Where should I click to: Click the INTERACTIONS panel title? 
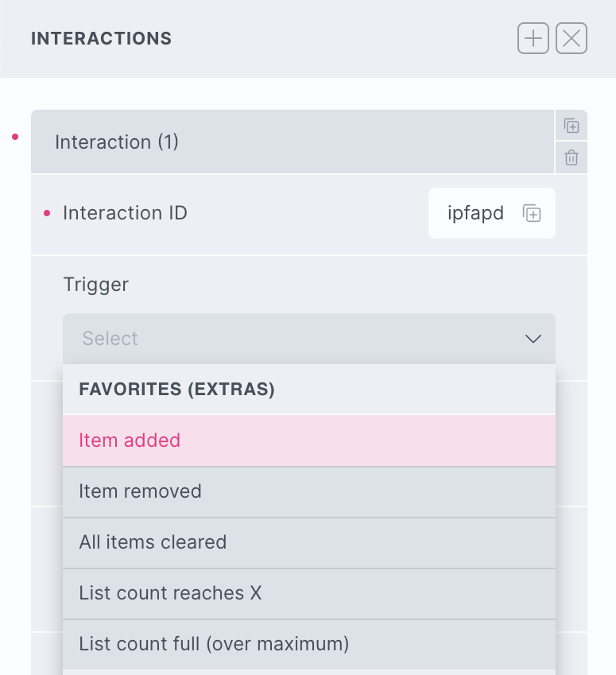(101, 38)
